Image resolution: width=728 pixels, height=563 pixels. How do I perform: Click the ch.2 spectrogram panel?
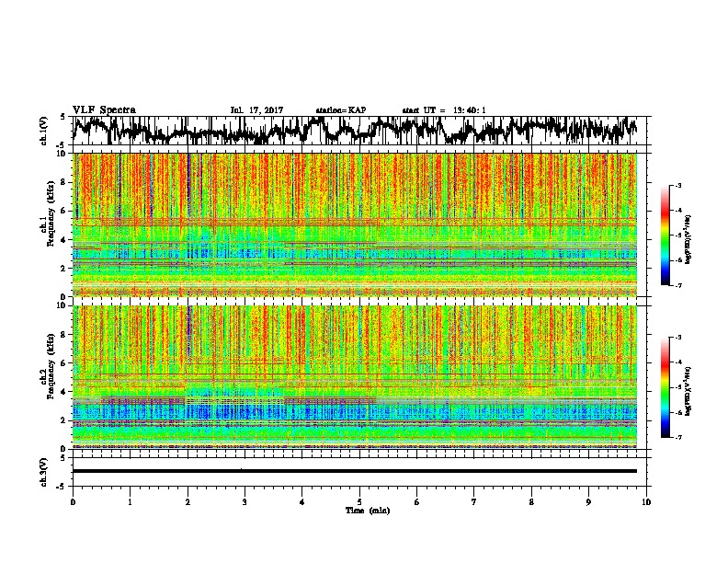point(355,377)
